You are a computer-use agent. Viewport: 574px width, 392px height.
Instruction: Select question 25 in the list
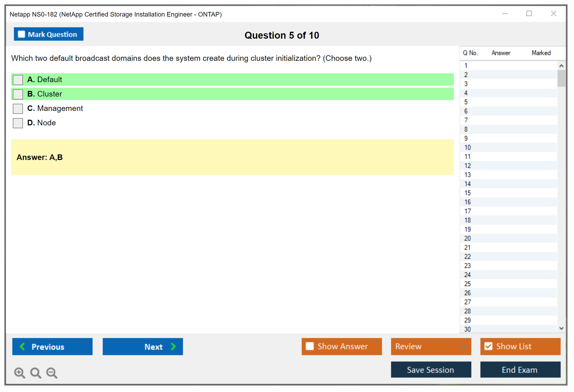click(467, 284)
